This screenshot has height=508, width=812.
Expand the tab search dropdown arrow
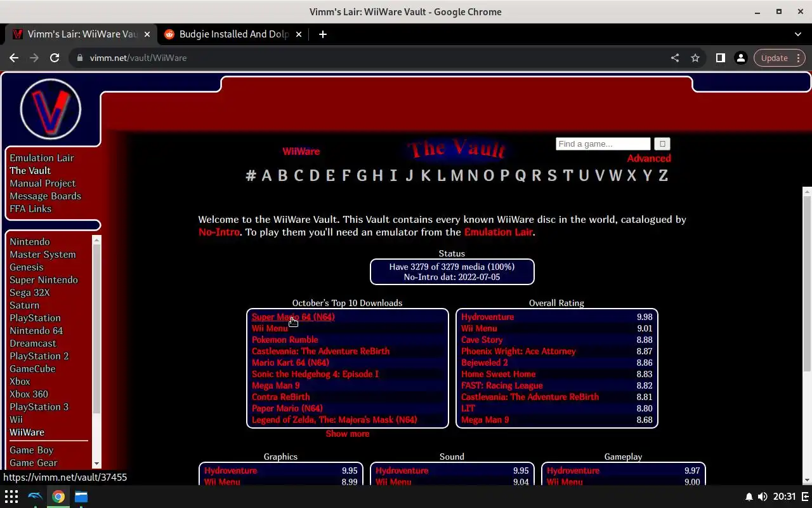(798, 34)
